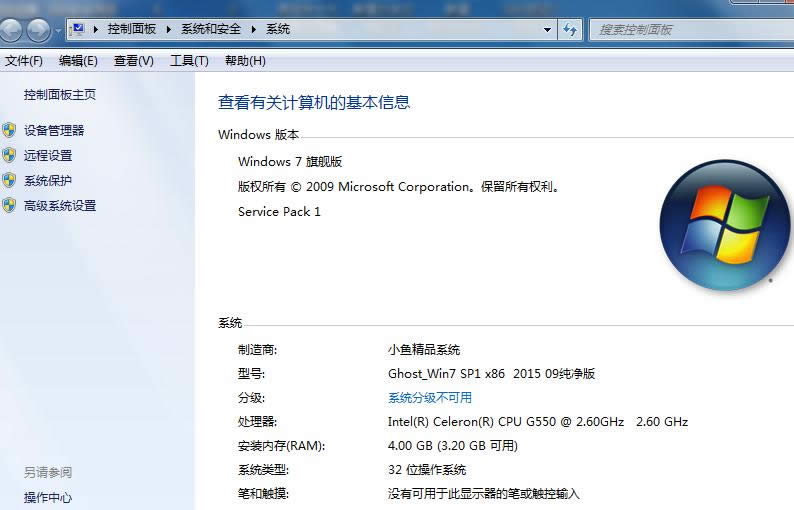This screenshot has width=794, height=510.
Task: Open the 编辑(E) menu
Action: 78,61
